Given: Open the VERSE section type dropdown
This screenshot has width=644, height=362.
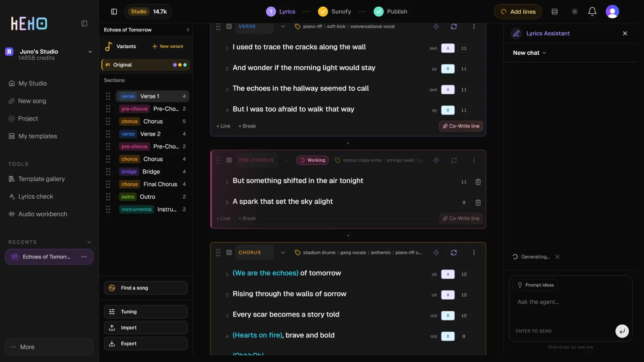Looking at the screenshot, I should click(283, 27).
